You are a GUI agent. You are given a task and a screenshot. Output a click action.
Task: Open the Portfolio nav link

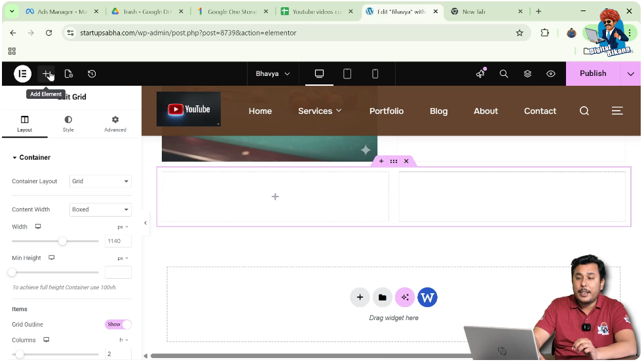[387, 111]
